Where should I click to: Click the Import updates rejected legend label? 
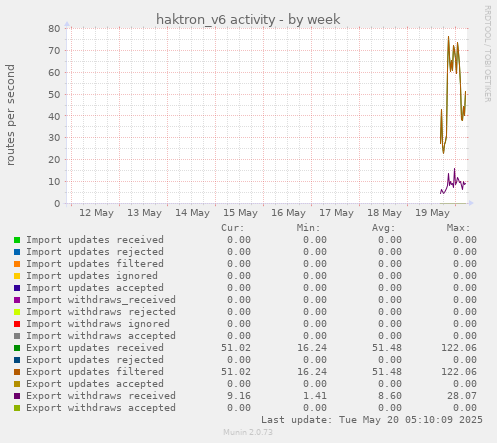point(95,252)
